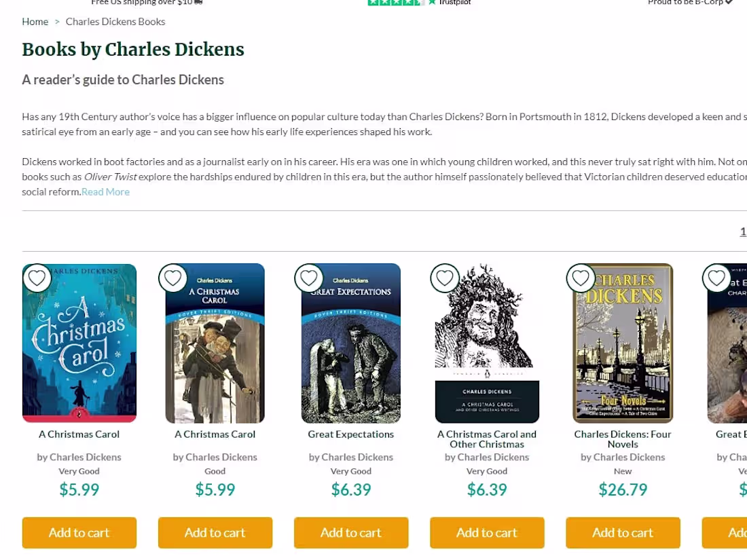Toggle the wishlist heart on the rightmost partially visible book
Image resolution: width=747 pixels, height=560 pixels.
click(716, 278)
